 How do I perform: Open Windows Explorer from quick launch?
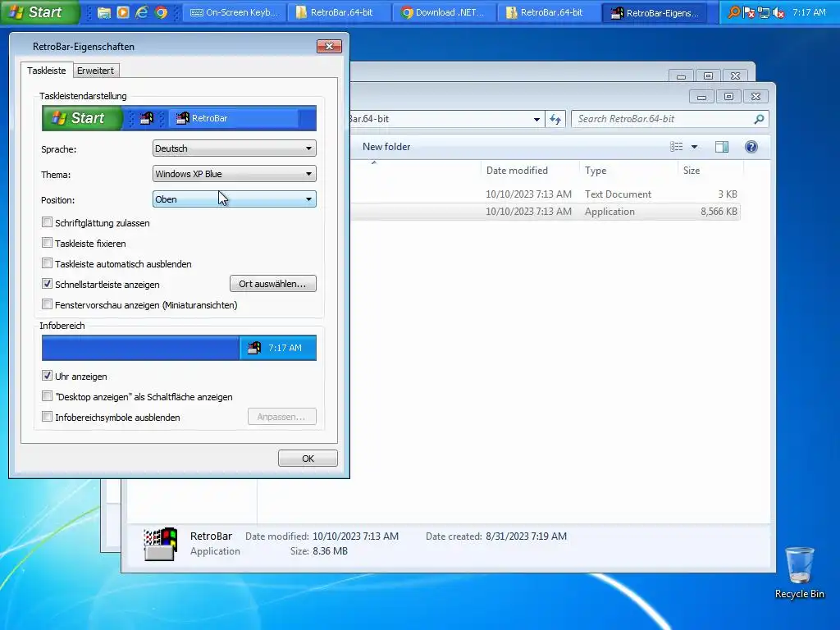pyautogui.click(x=104, y=12)
